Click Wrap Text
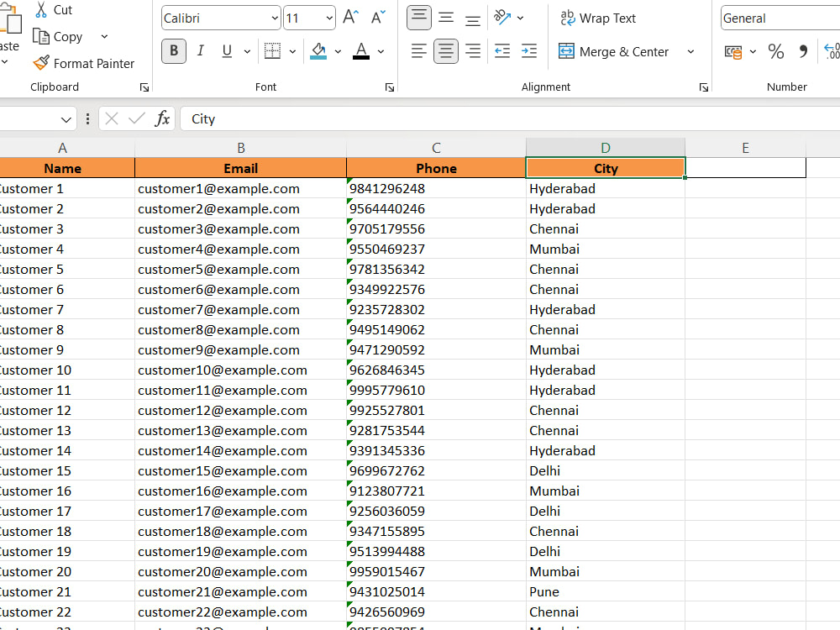The height and width of the screenshot is (630, 840). pos(598,18)
